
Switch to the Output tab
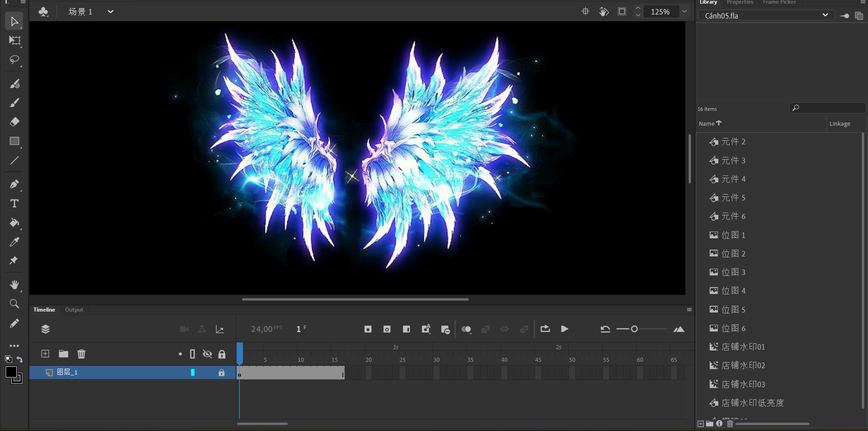[74, 310]
